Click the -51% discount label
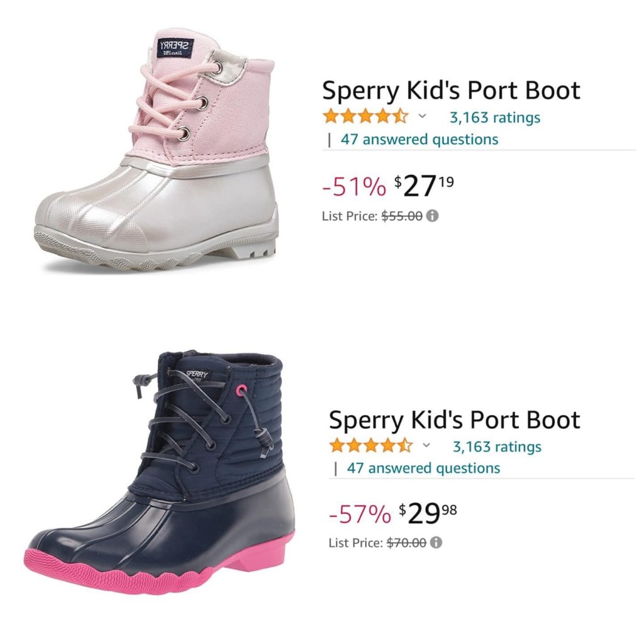The width and height of the screenshot is (644, 644). [353, 187]
